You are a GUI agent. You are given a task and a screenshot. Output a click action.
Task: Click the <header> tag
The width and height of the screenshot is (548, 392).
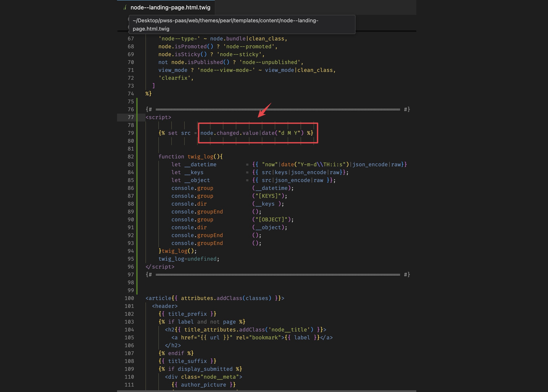pyautogui.click(x=165, y=306)
